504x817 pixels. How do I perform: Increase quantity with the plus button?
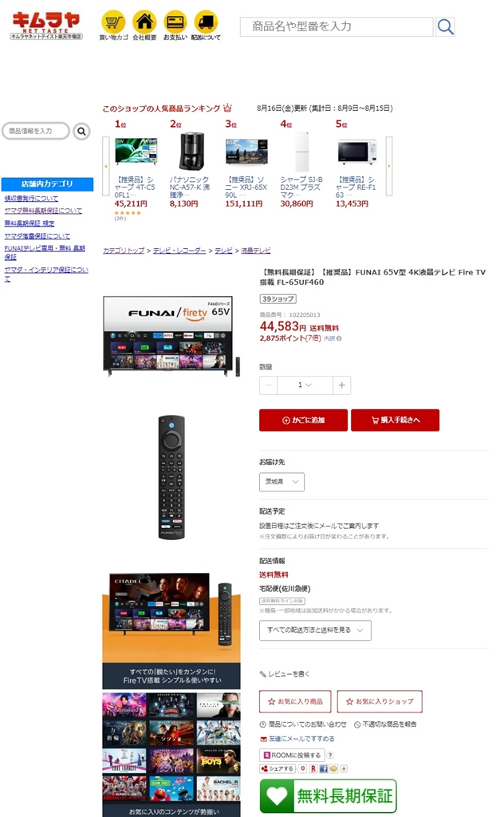[x=341, y=385]
